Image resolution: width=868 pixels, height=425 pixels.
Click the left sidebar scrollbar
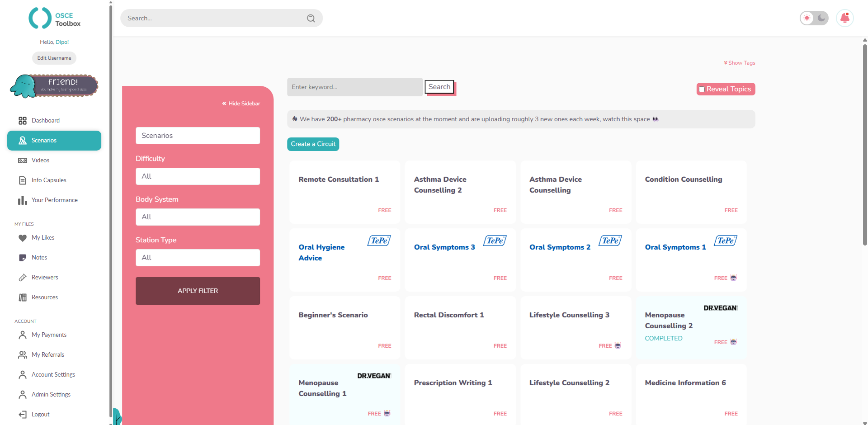(x=111, y=212)
